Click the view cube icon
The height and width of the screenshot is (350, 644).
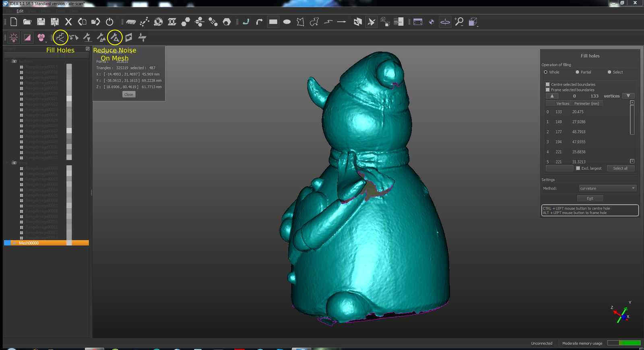(473, 22)
